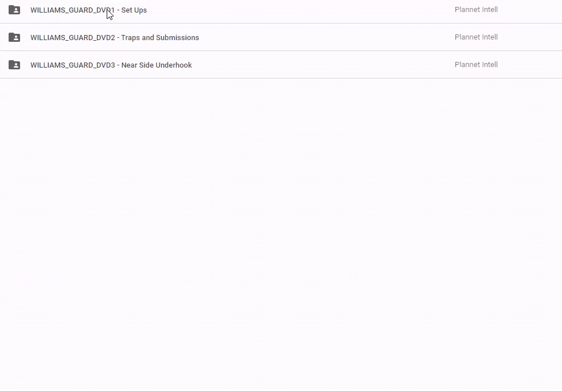Click the far right end of the DVD3 row
This screenshot has height=392, width=562.
[x=545, y=65]
